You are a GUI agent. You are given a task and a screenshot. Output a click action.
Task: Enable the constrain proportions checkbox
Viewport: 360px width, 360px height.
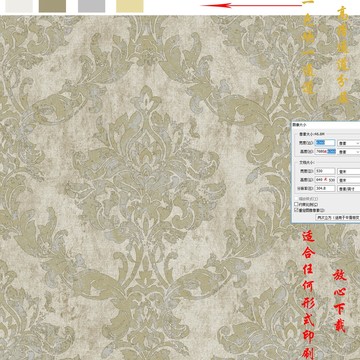(x=296, y=204)
